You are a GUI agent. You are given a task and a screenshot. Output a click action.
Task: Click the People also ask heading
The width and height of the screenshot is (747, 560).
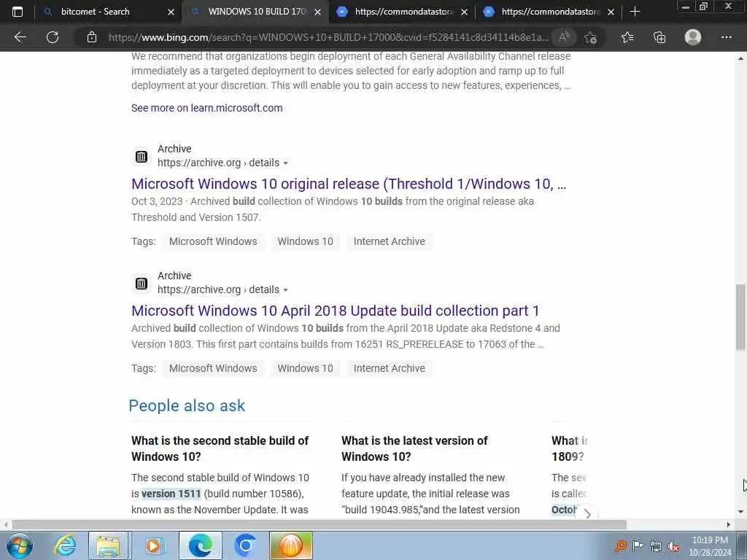pyautogui.click(x=187, y=405)
